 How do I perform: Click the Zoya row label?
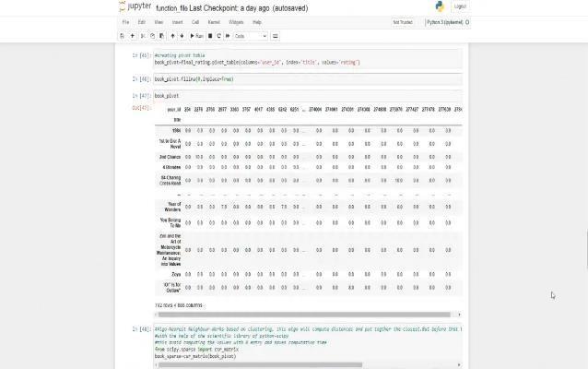(176, 274)
